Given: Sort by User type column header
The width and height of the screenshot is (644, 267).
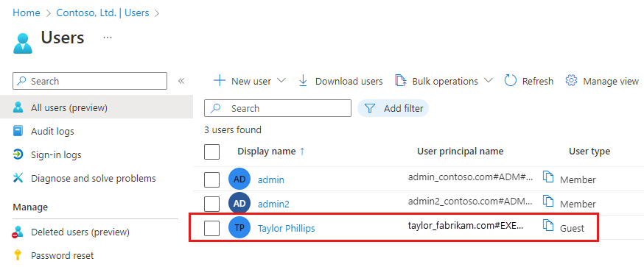Looking at the screenshot, I should point(589,152).
